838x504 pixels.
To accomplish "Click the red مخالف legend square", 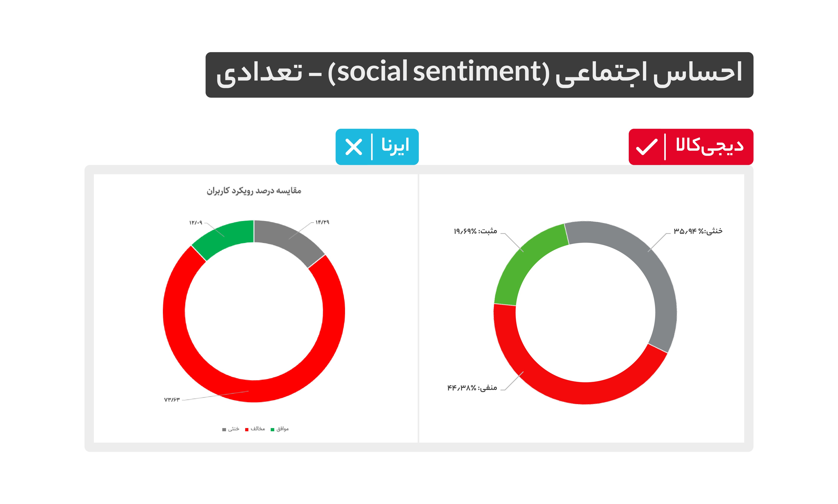I will click(247, 430).
